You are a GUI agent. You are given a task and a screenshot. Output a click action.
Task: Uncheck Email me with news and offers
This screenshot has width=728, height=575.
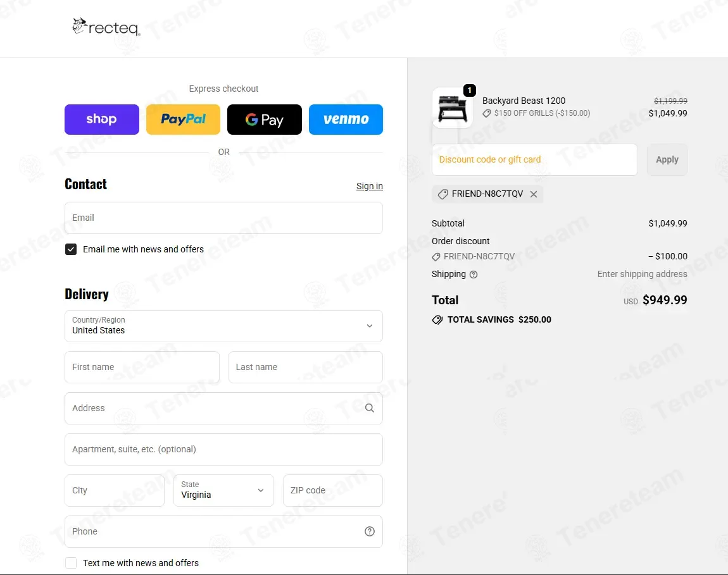click(71, 249)
